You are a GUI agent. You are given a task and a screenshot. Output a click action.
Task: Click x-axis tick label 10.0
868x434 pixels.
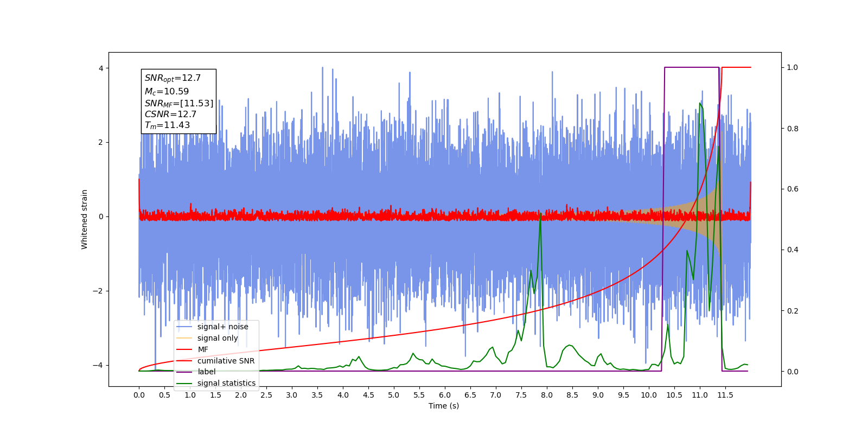coord(649,395)
